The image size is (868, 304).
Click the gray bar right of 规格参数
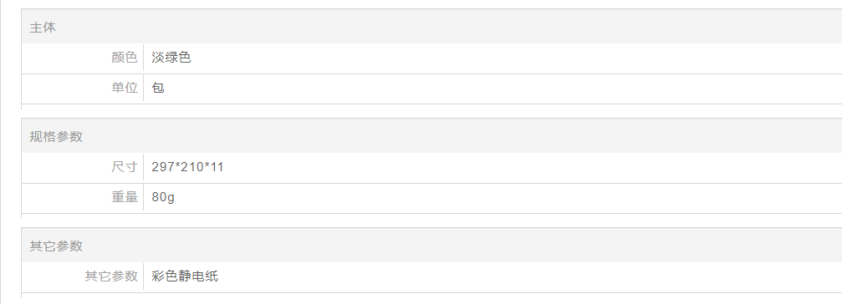(462, 137)
